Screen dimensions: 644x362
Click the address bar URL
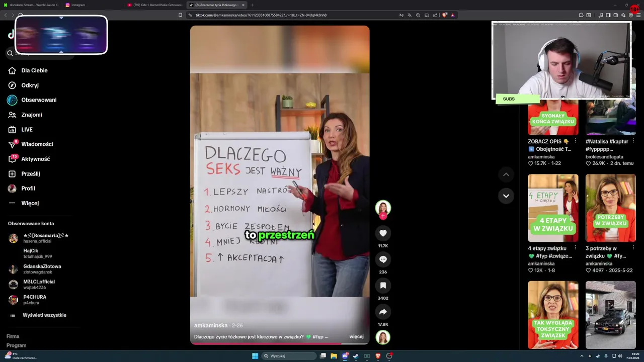tap(261, 15)
